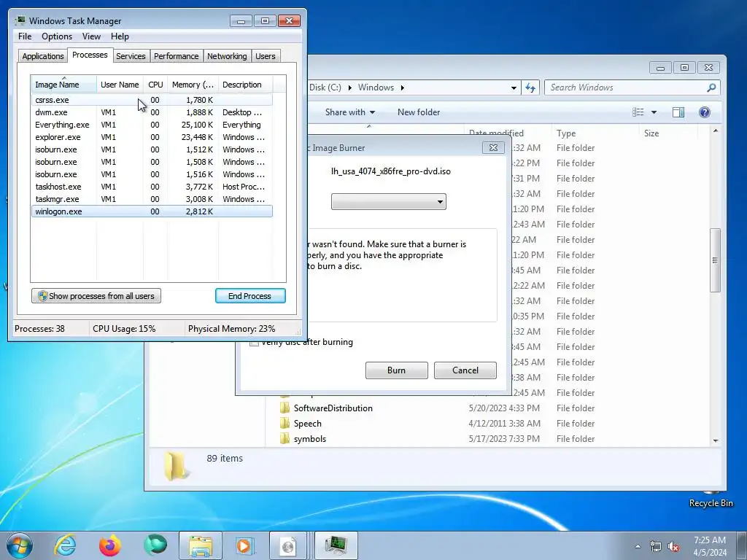747x560 pixels.
Task: Launch Internet Explorer from the taskbar
Action: tap(65, 545)
